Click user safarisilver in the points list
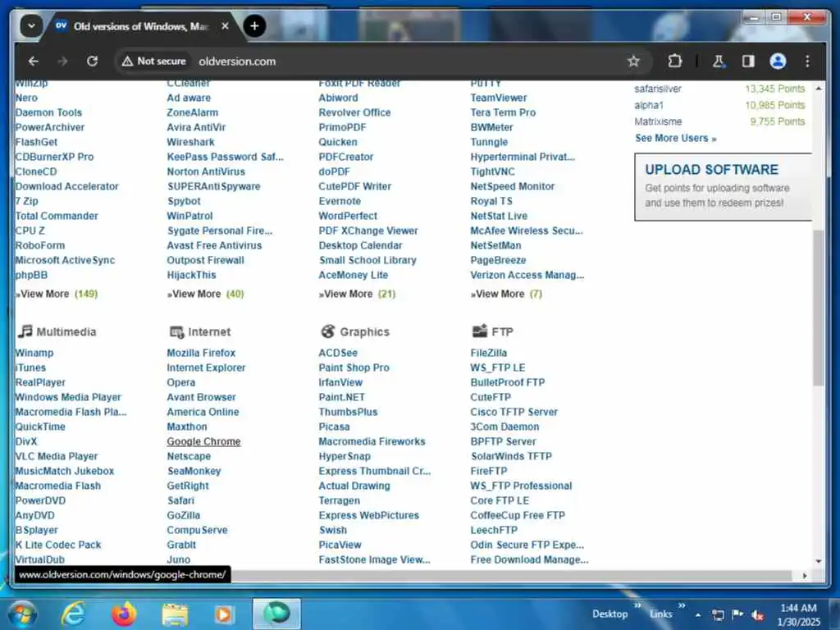Screen dimensions: 840x630 tap(658, 89)
